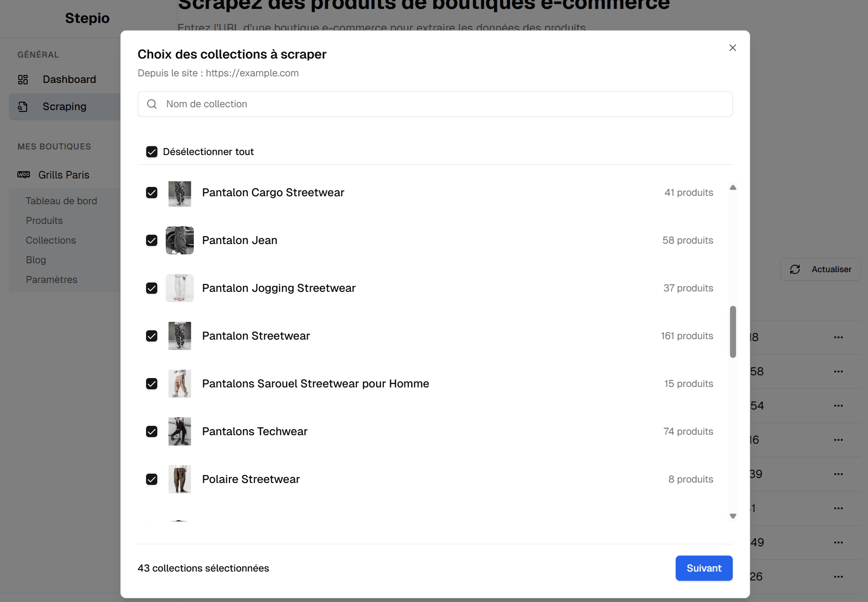Focus the Nom de collection search field
Screen dimensions: 868x602
pyautogui.click(x=440, y=104)
